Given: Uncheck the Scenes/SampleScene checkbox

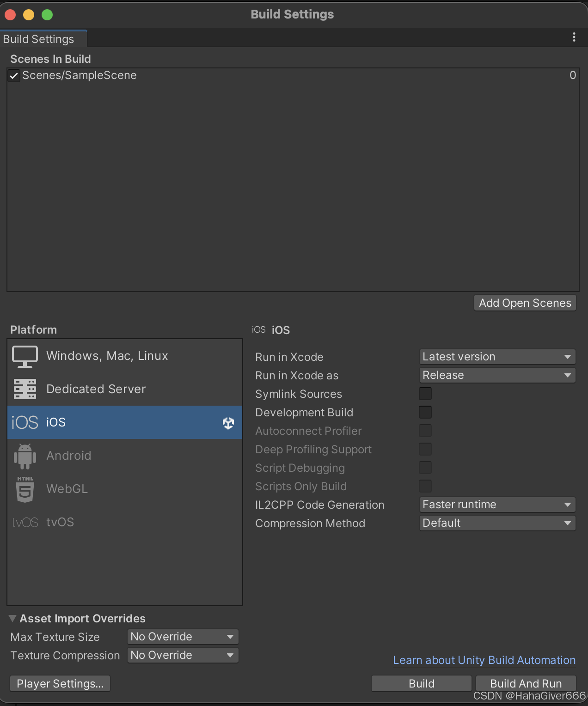Looking at the screenshot, I should pos(14,75).
